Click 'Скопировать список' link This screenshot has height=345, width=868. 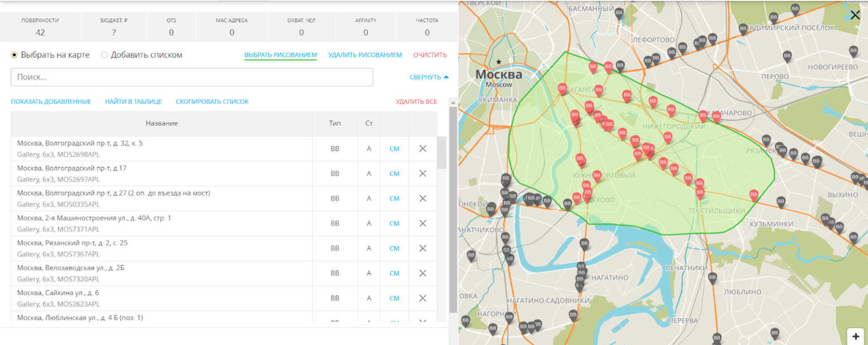[212, 102]
